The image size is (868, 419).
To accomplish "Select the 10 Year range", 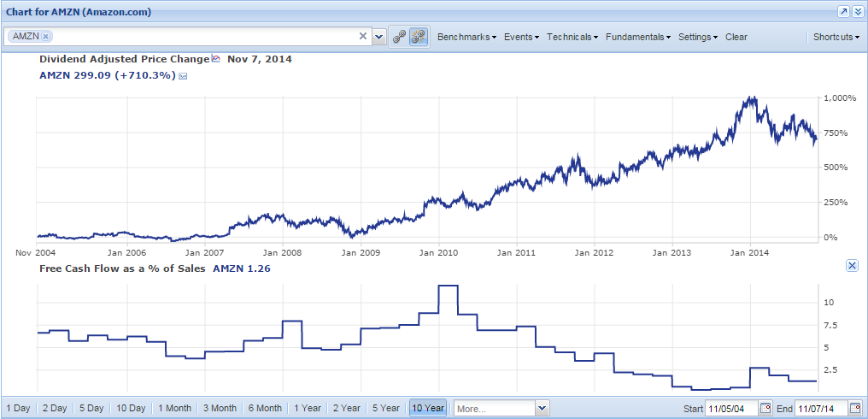I will (428, 408).
